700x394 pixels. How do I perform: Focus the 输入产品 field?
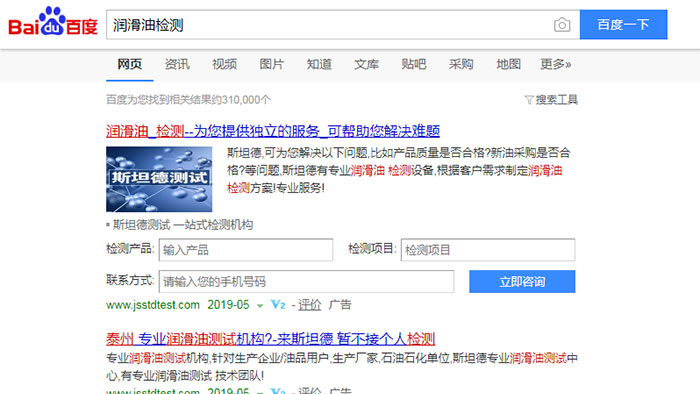246,250
